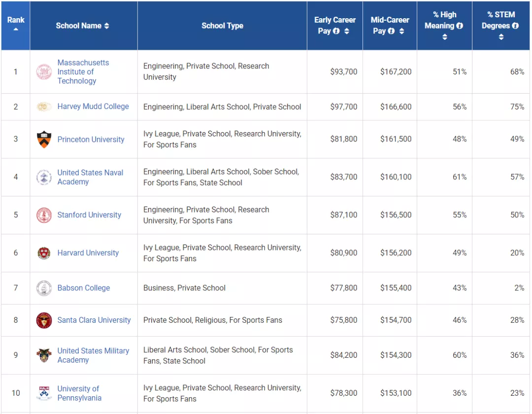Open the Santa Clara University link
Image resolution: width=532 pixels, height=414 pixels.
94,320
